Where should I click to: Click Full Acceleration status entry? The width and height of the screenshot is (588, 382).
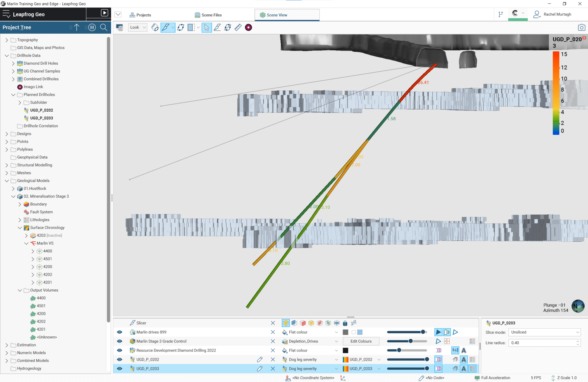coord(492,378)
